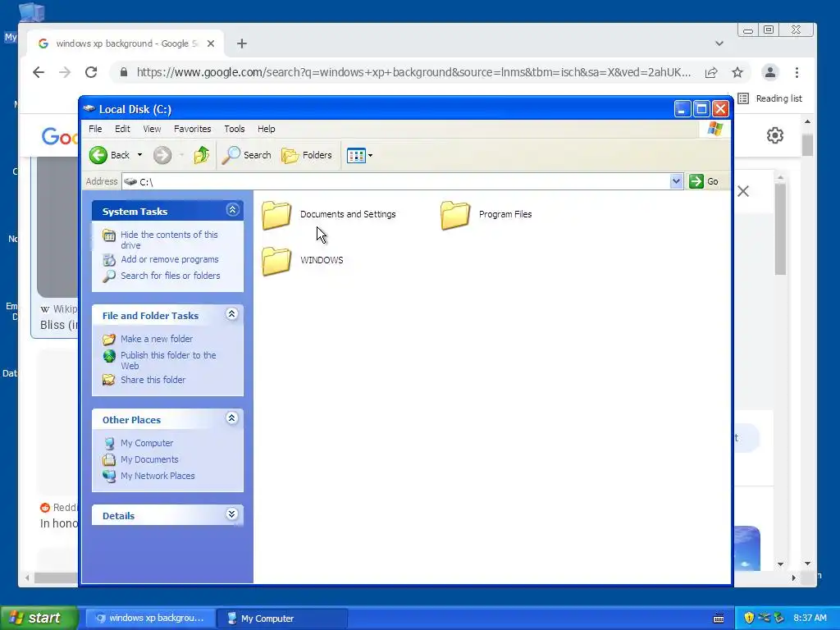Open the File menu
840x630 pixels.
coord(95,129)
